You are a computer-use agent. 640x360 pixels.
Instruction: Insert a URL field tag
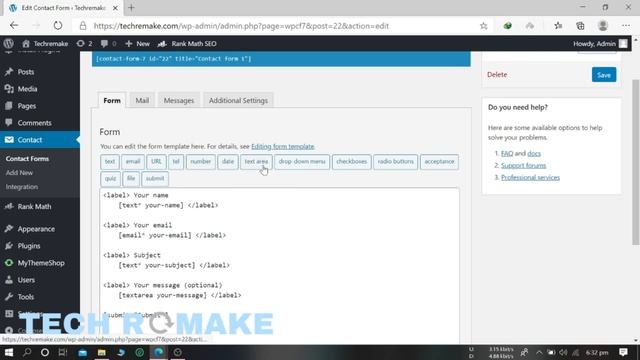pos(156,162)
